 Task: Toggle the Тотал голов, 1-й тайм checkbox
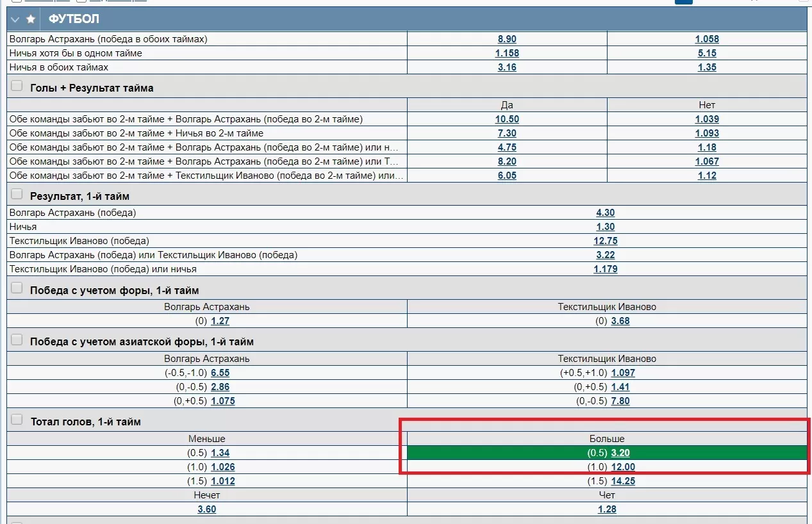17,420
